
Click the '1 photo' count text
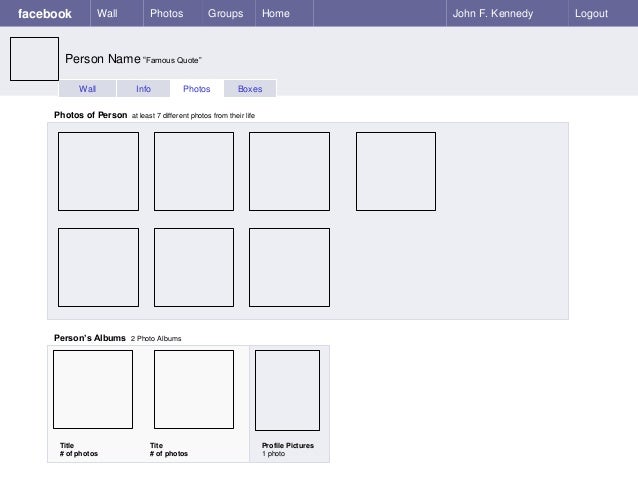tap(273, 454)
